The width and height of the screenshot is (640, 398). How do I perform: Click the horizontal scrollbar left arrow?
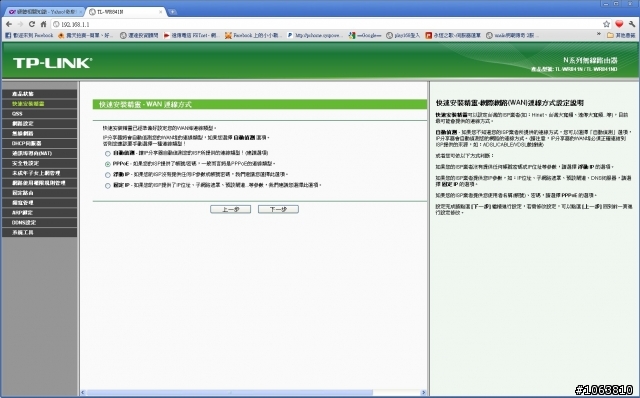[83, 393]
